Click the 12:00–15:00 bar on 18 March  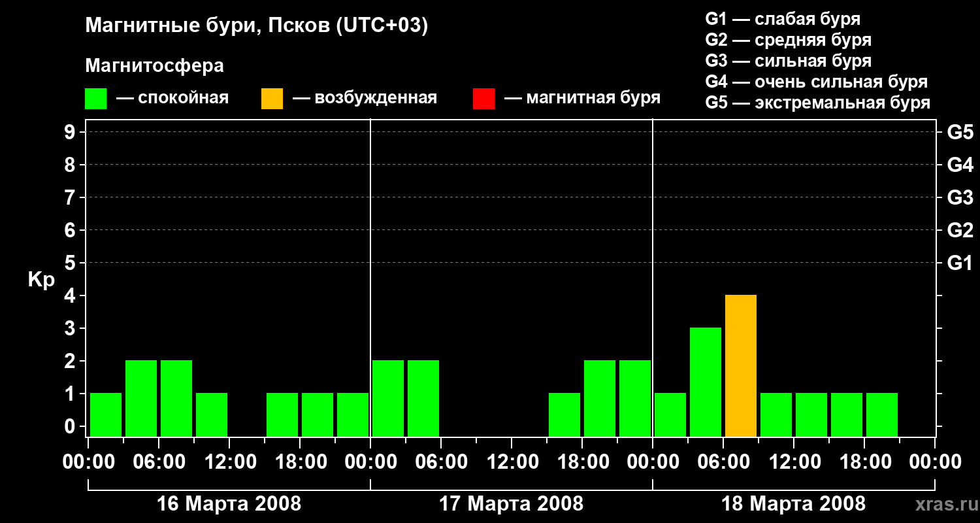[x=811, y=415]
